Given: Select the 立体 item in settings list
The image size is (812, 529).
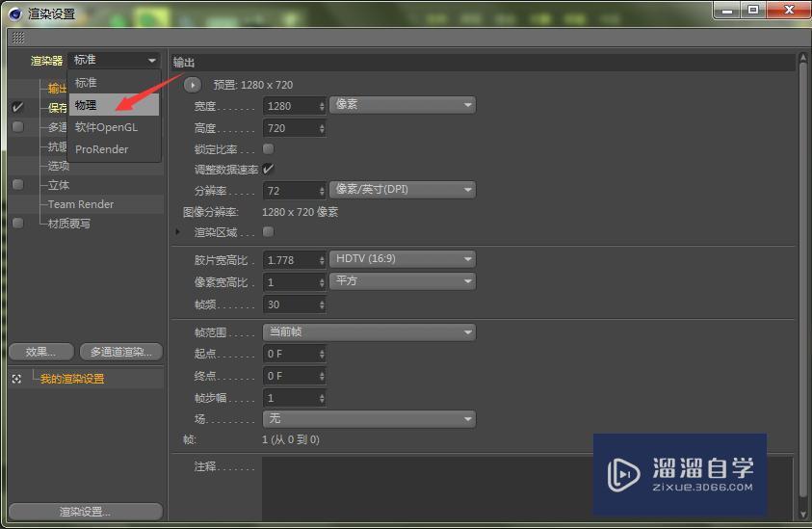Looking at the screenshot, I should [x=59, y=185].
